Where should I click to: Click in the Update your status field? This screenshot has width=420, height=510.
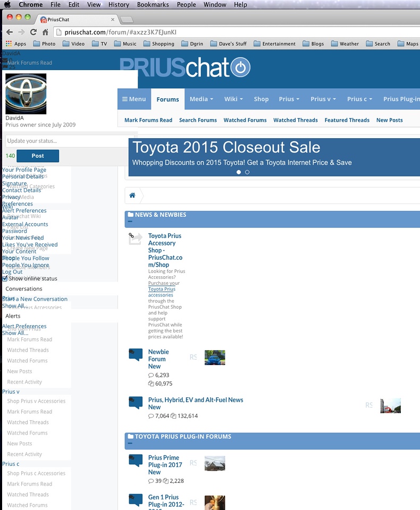click(x=70, y=141)
